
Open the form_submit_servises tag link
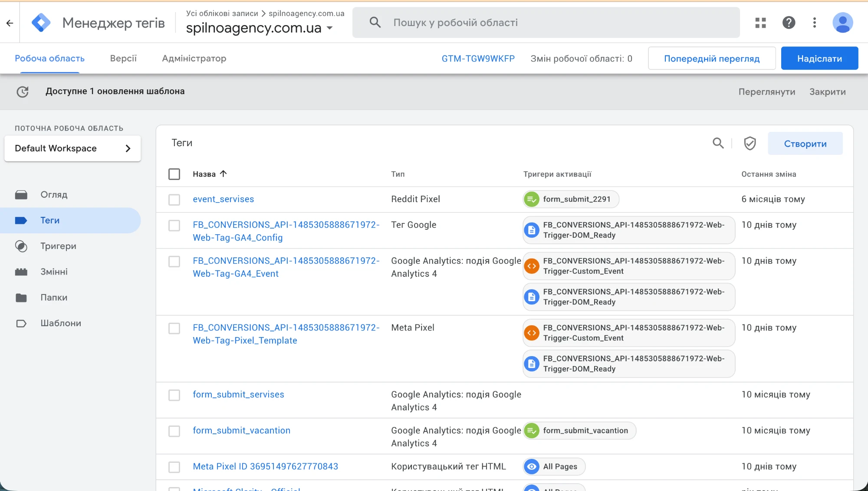(x=238, y=394)
